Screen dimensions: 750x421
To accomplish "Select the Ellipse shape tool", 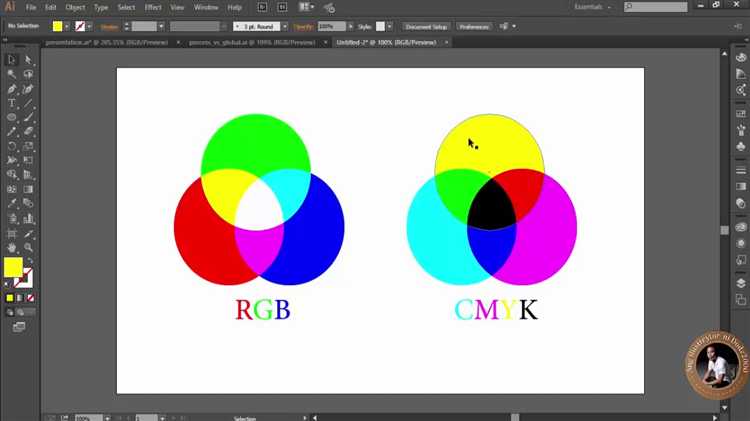I will (x=11, y=117).
